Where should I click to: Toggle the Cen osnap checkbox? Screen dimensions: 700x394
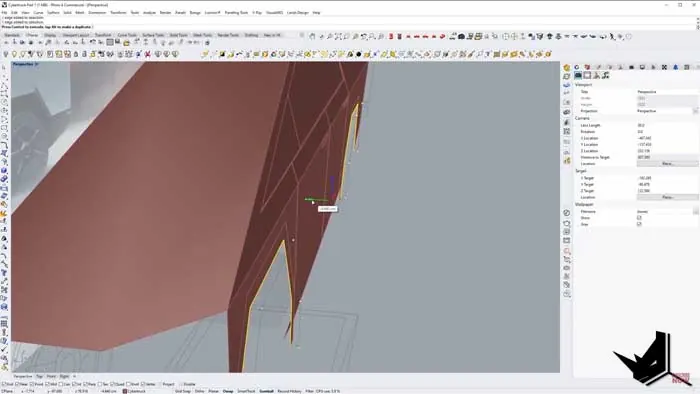[61, 384]
